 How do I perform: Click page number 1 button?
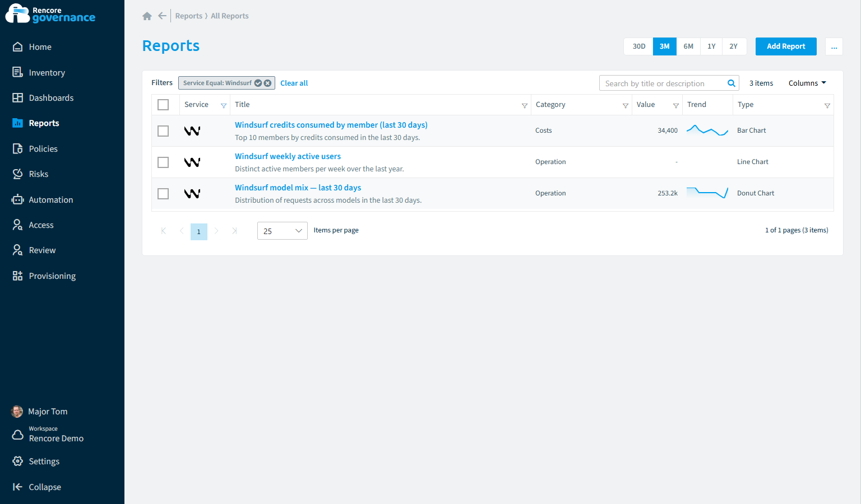[x=199, y=231]
